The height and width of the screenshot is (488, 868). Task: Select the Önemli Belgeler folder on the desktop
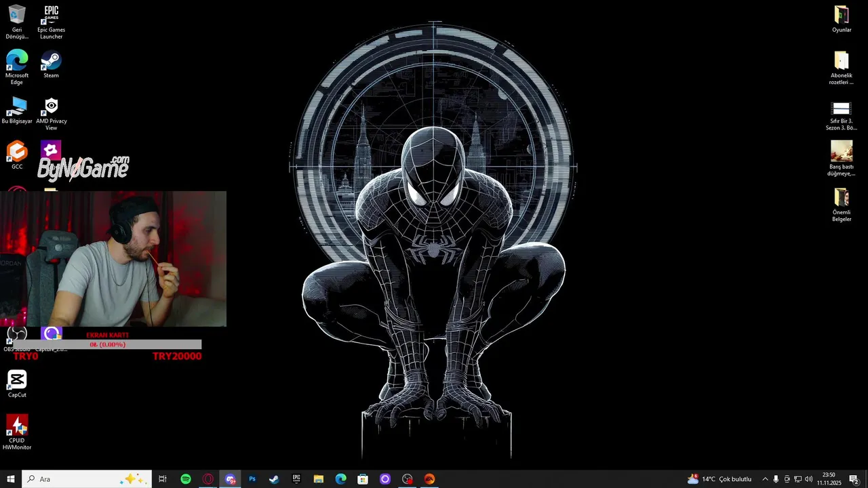[842, 205]
